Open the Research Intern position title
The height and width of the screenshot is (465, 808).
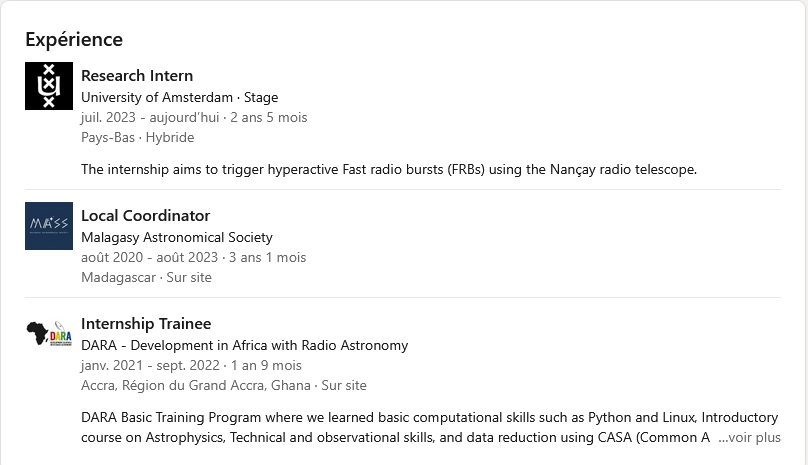click(137, 76)
